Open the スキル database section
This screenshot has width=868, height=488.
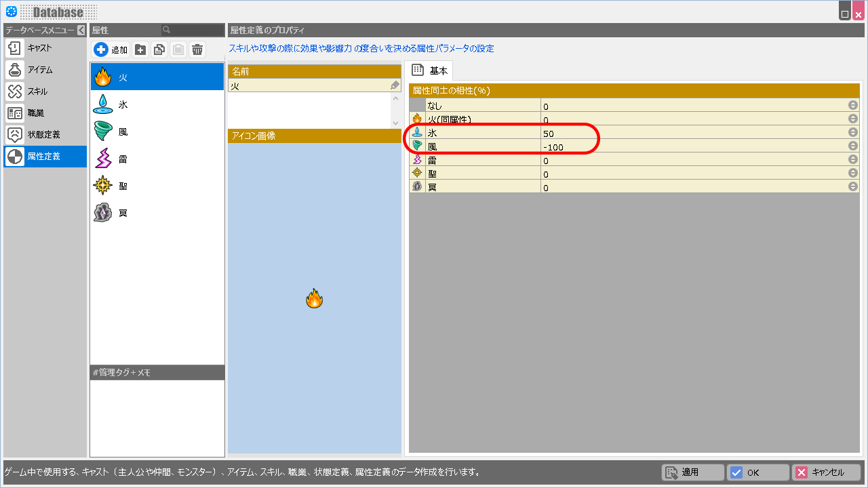45,91
